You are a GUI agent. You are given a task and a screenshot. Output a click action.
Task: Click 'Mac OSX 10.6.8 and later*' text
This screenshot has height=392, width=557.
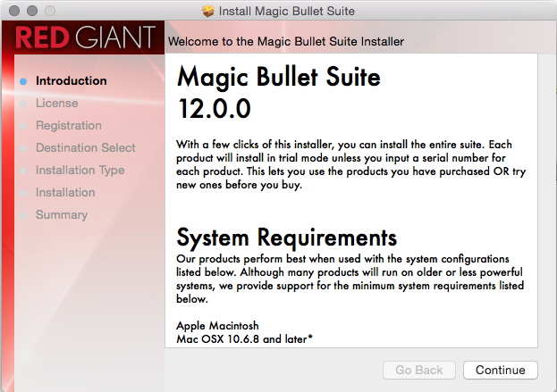click(244, 339)
